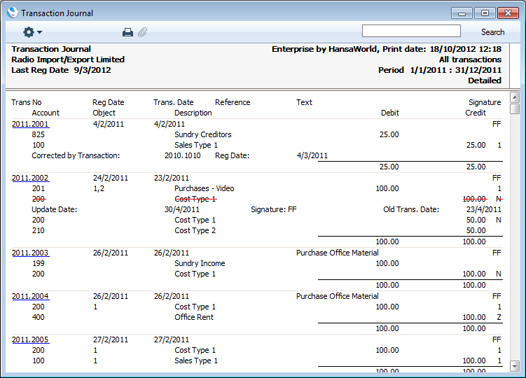Image resolution: width=526 pixels, height=378 pixels.
Task: Open transaction 2011.2002 link
Action: coord(30,178)
